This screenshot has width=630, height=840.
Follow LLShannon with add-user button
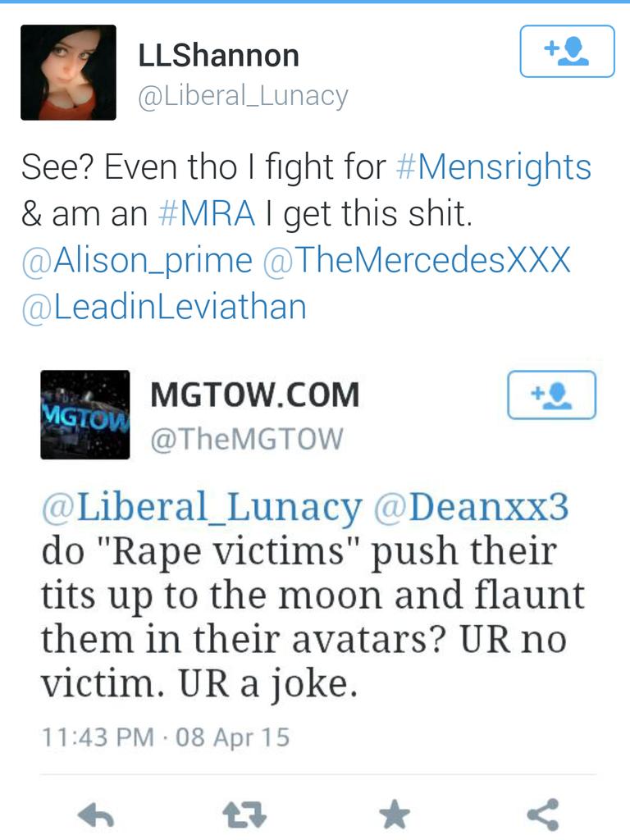click(567, 52)
